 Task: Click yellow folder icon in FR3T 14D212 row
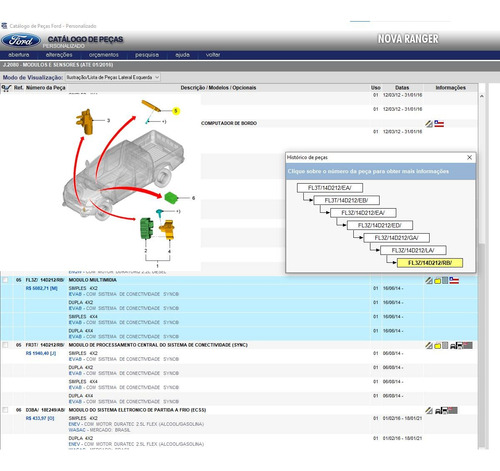tap(437, 346)
